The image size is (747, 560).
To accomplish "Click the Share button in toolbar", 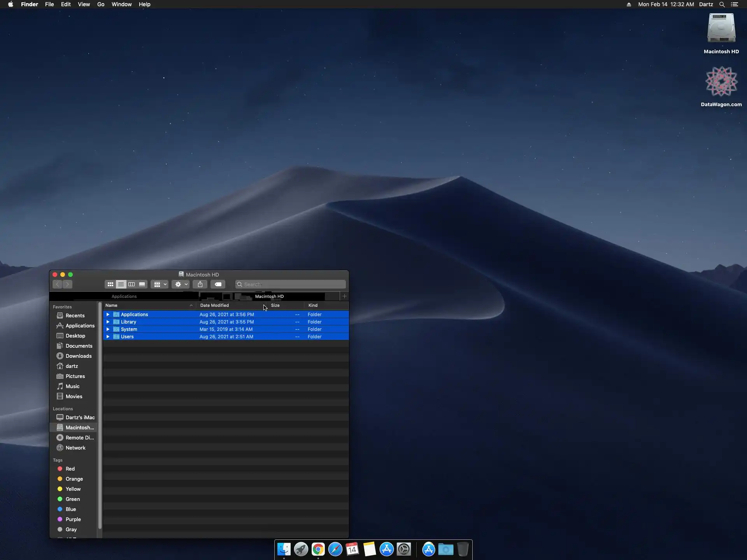I will [x=200, y=284].
